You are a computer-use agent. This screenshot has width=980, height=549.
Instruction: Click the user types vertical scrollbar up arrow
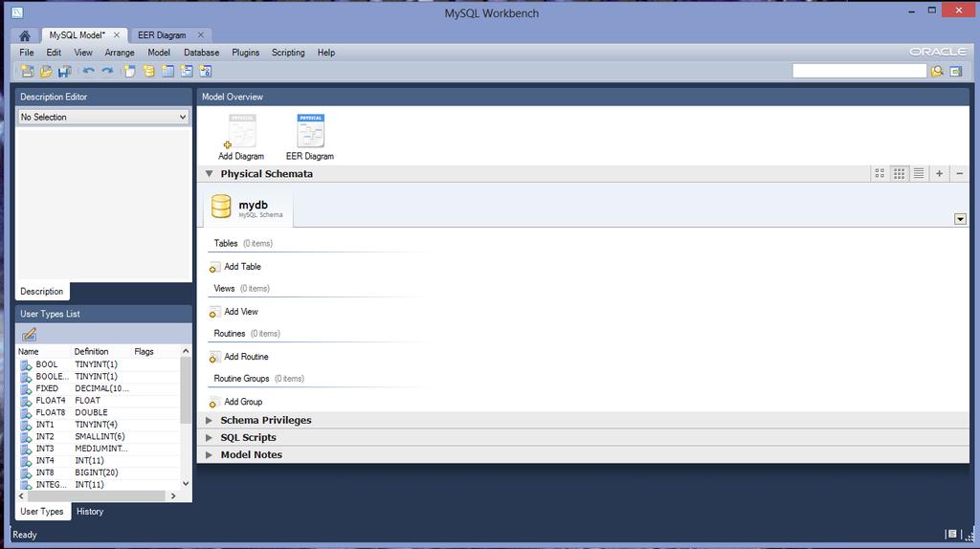[186, 351]
